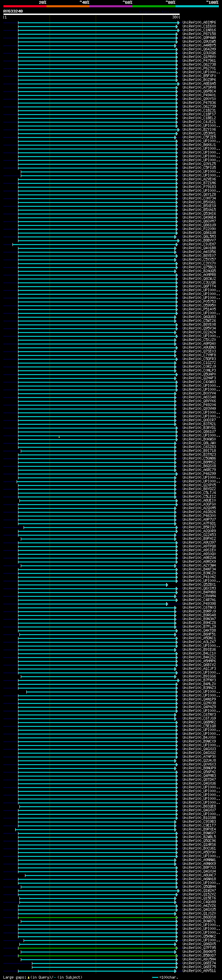Select hit UniRef100_P47836
Viewport: 222px width, 980px height.
pyautogui.click(x=199, y=103)
